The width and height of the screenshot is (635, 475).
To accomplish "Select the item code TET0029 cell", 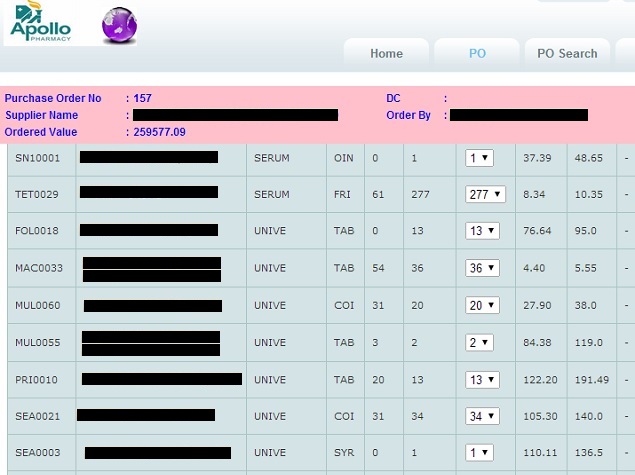I will coord(37,194).
